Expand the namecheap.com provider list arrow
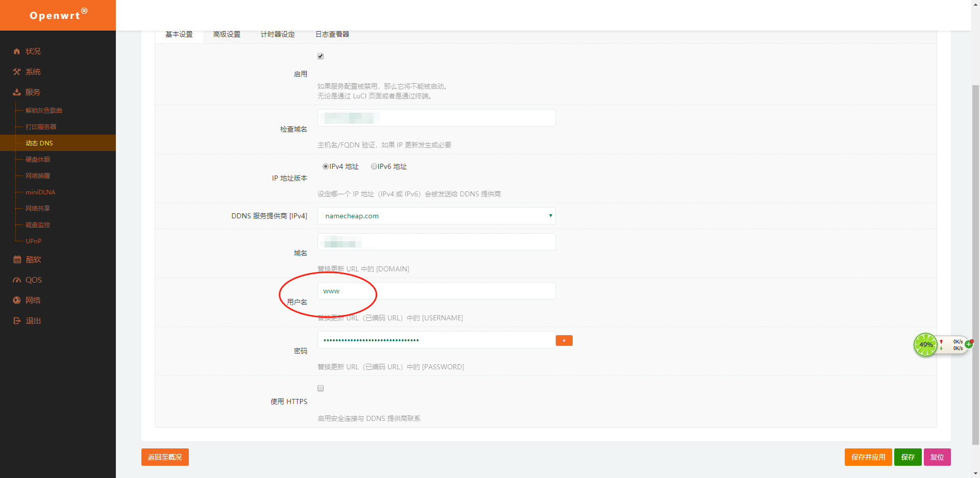The height and width of the screenshot is (478, 980). (550, 216)
